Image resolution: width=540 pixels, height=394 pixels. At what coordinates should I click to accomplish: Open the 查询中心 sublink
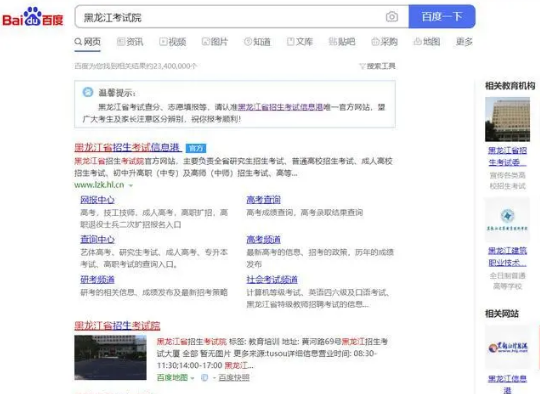coord(97,239)
